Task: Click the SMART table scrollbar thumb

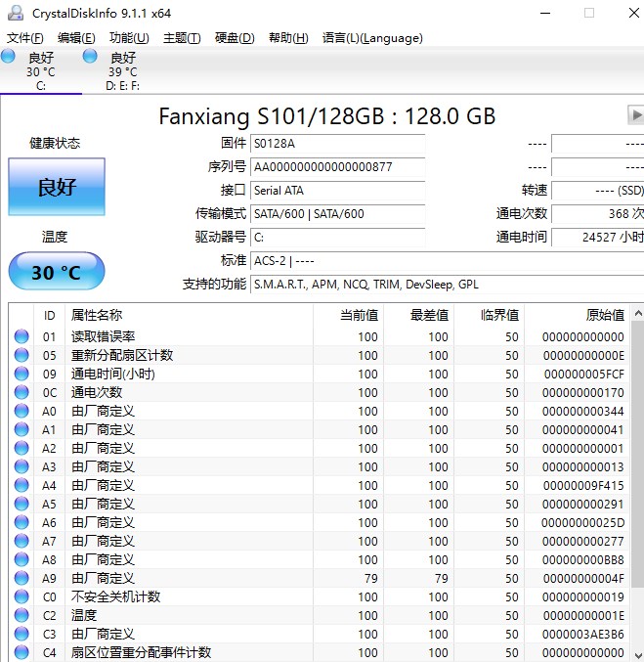Action: tap(638, 454)
